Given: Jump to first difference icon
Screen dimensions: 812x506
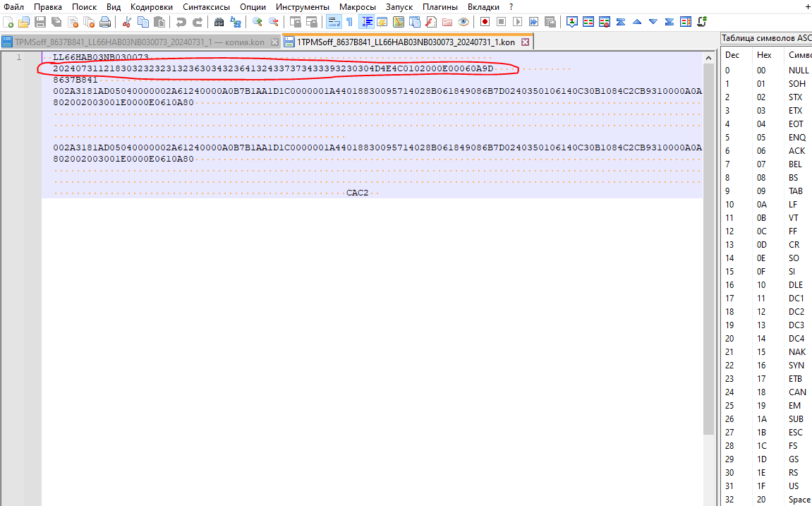Looking at the screenshot, I should pyautogui.click(x=620, y=22).
